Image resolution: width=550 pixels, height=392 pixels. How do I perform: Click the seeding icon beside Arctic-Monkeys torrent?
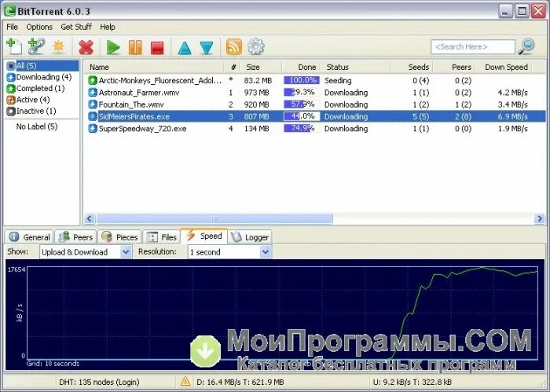(93, 80)
